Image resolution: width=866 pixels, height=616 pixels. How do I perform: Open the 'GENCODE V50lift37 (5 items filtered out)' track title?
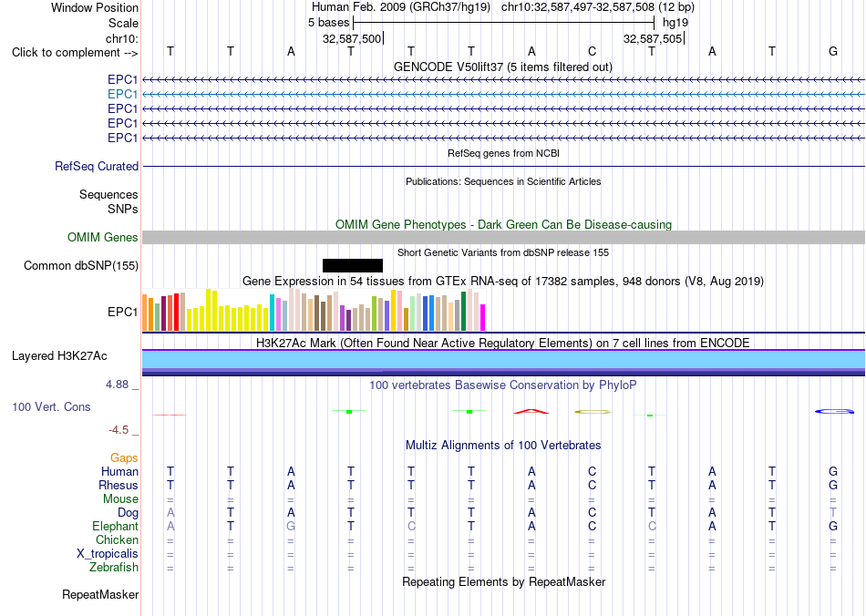pyautogui.click(x=503, y=67)
